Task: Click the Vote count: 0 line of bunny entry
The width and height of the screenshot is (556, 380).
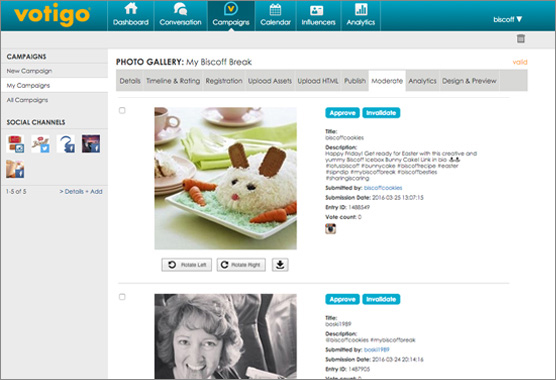Action: point(343,217)
